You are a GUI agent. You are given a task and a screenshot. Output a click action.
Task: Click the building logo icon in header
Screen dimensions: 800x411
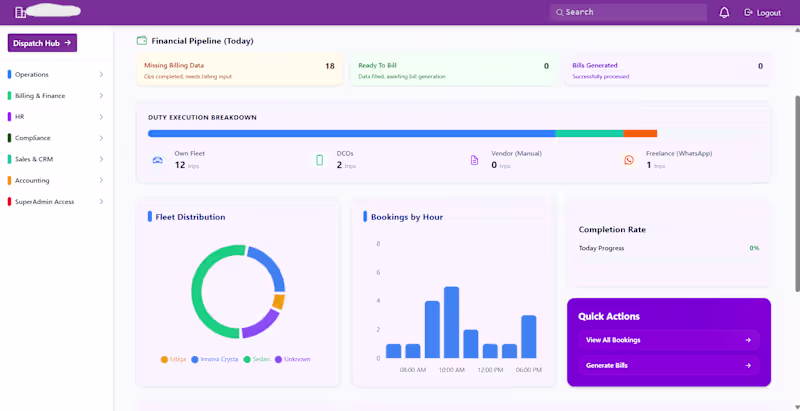(x=20, y=12)
